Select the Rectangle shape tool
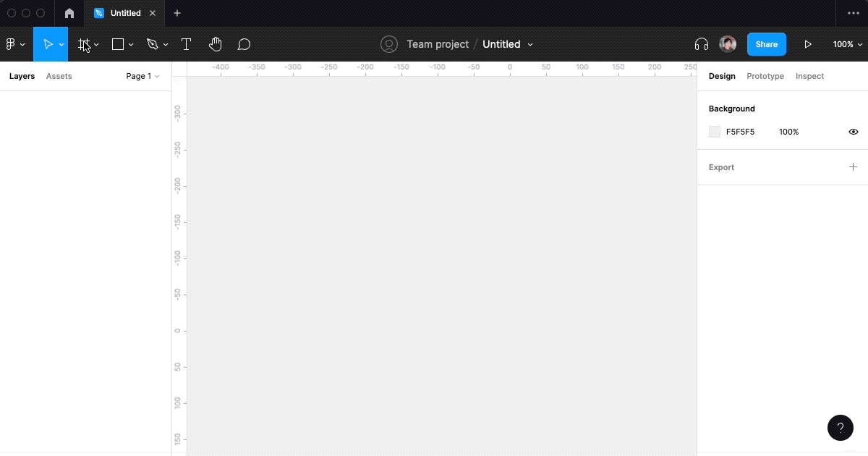Viewport: 868px width, 456px height. click(118, 44)
